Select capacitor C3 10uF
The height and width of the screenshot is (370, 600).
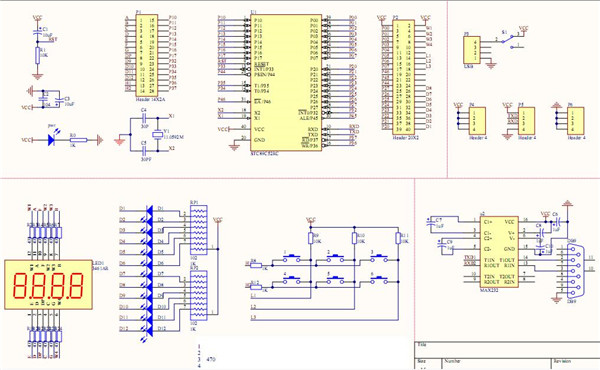59,100
